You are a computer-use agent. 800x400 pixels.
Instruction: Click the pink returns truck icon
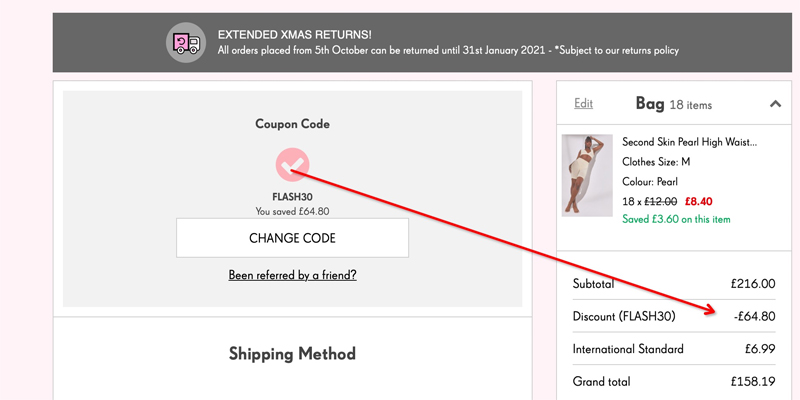186,42
